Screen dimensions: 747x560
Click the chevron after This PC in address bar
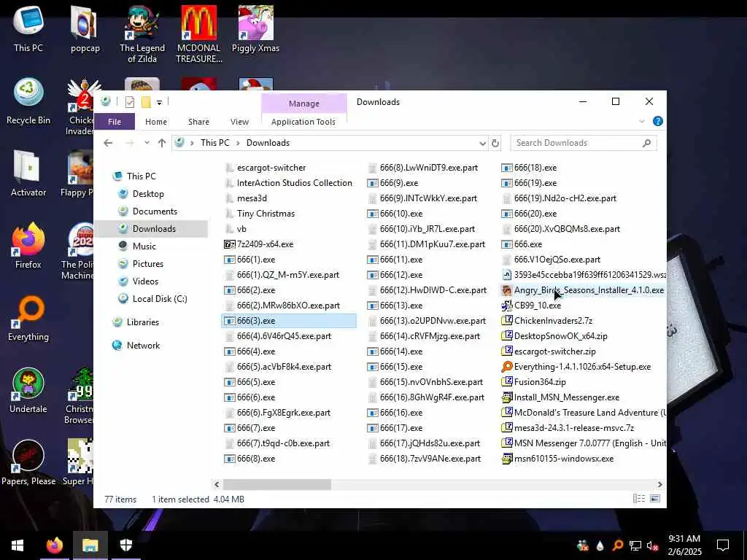tap(238, 143)
